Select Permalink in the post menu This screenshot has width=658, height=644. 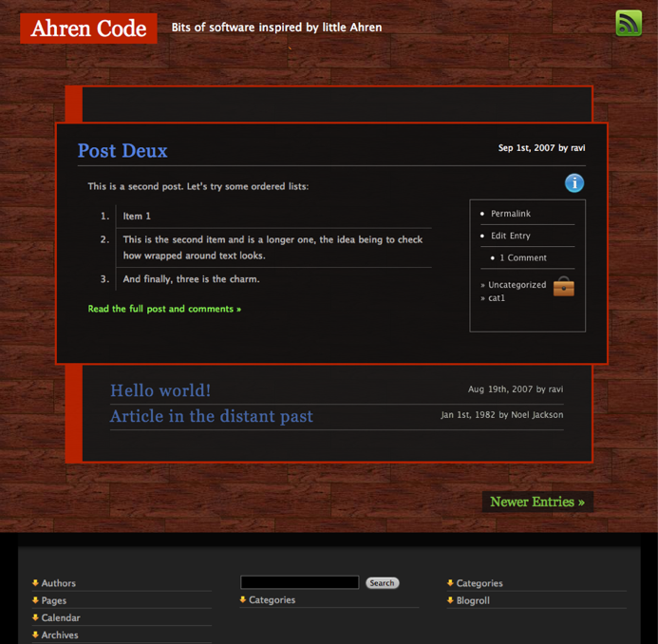pos(511,214)
